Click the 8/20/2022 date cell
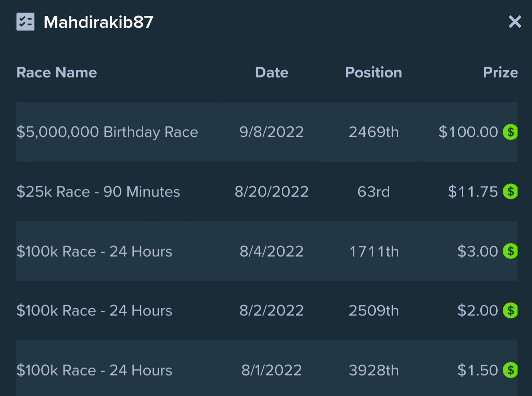The width and height of the screenshot is (532, 396). coord(272,191)
